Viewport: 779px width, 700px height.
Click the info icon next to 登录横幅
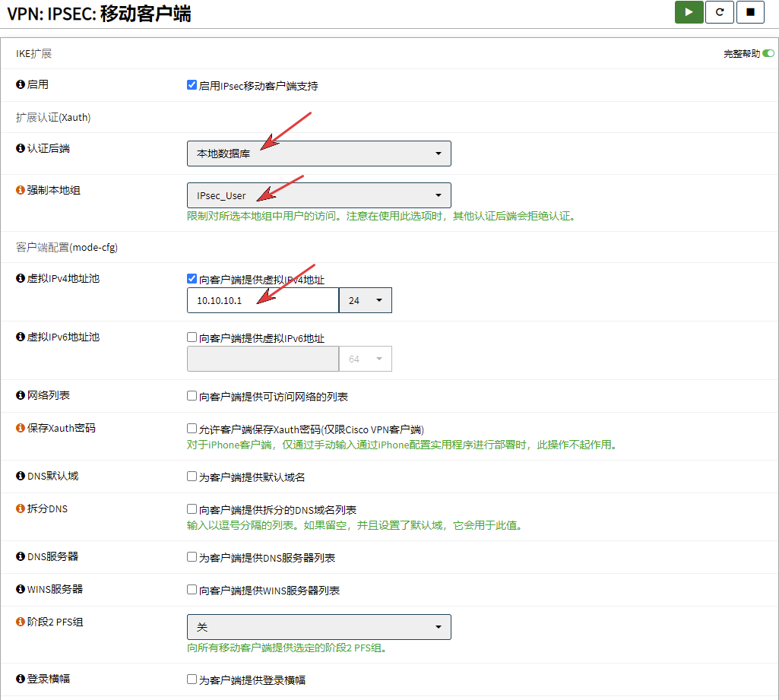[21, 678]
